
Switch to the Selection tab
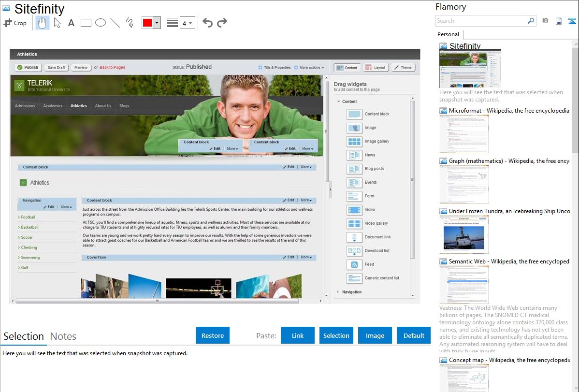24,336
